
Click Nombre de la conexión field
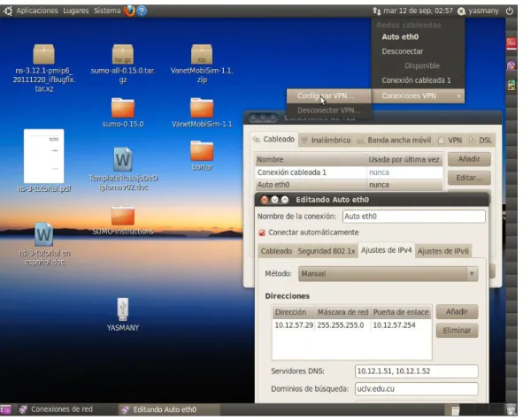click(413, 217)
